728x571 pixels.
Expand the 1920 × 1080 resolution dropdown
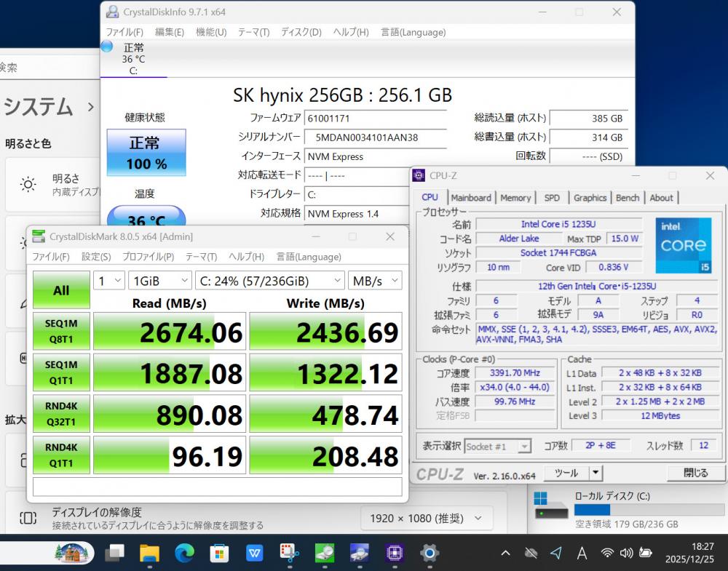click(426, 519)
